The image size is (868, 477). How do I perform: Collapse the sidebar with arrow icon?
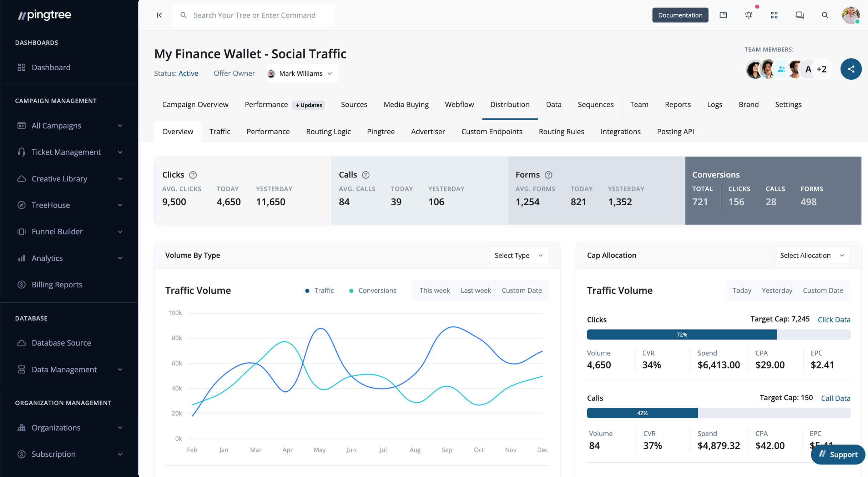coord(159,15)
